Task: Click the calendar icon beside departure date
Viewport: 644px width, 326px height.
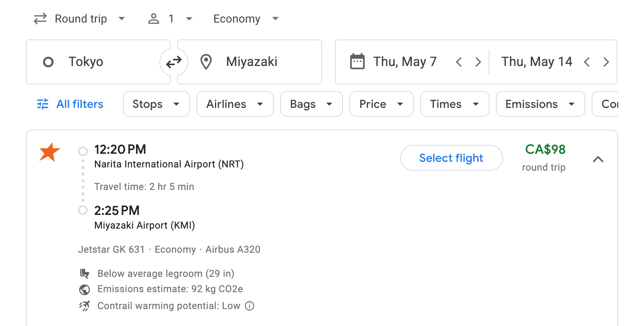Action: [357, 61]
